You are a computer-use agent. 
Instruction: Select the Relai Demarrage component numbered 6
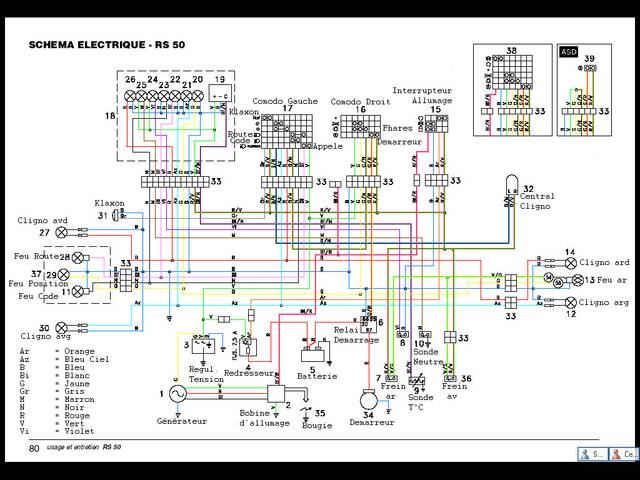368,324
